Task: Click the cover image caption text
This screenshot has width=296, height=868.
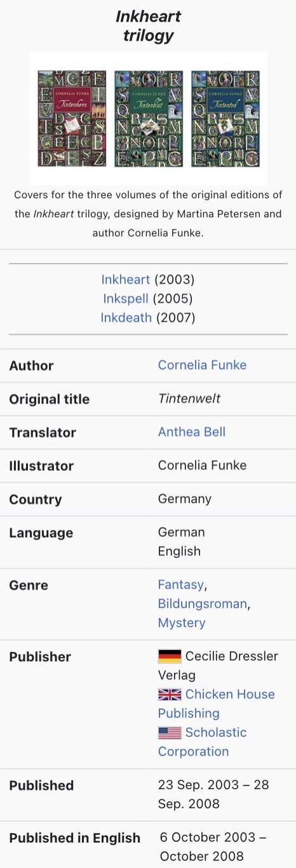Action: pos(148,214)
